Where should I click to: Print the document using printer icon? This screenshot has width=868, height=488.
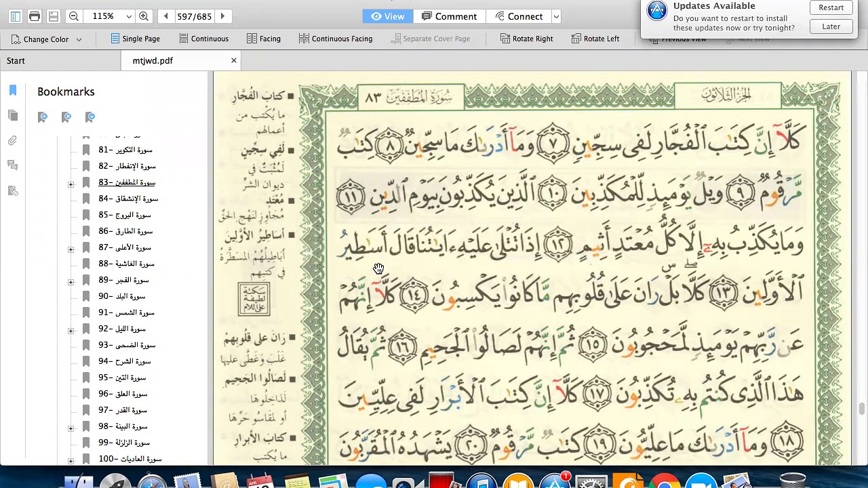35,16
